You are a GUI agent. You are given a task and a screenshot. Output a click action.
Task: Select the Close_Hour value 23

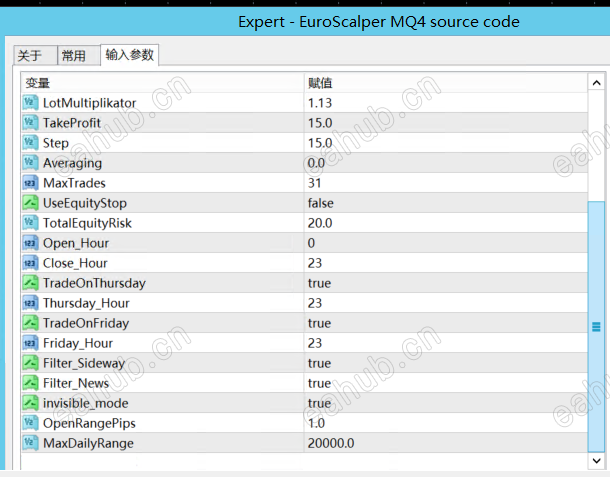315,263
